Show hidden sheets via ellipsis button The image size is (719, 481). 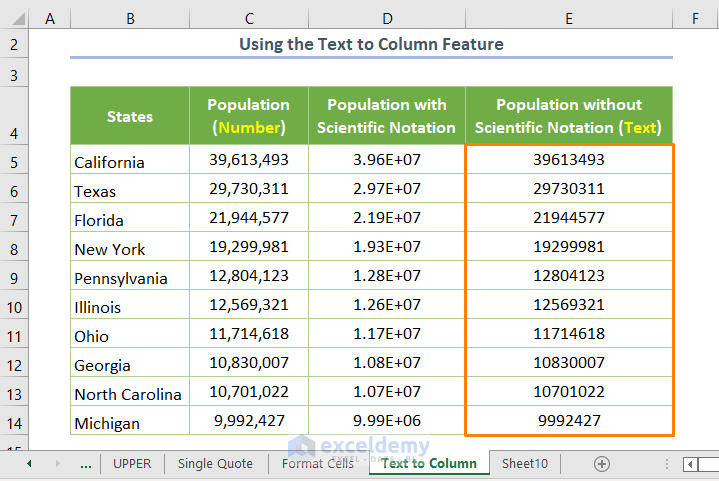pos(85,463)
